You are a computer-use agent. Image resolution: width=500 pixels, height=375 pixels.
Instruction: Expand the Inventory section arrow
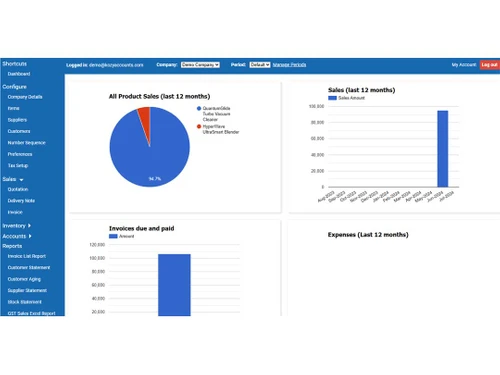[30, 226]
